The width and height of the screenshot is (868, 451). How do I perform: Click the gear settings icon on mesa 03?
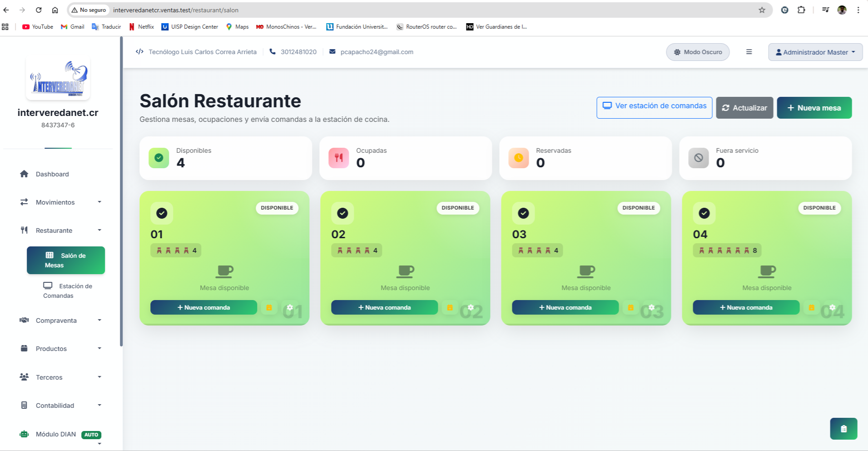[651, 307]
